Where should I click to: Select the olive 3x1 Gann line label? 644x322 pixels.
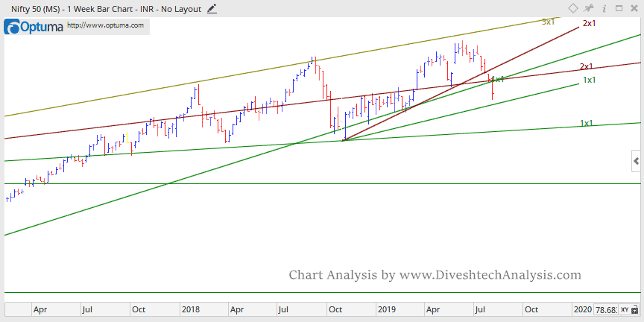(x=548, y=22)
